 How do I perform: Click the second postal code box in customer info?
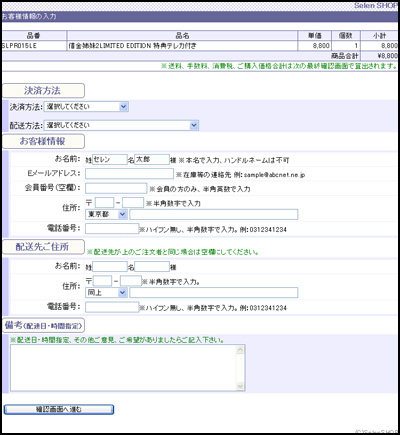[133, 203]
